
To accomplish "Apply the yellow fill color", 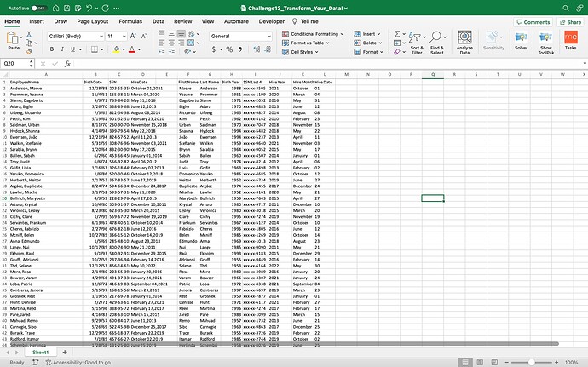I will click(x=116, y=49).
